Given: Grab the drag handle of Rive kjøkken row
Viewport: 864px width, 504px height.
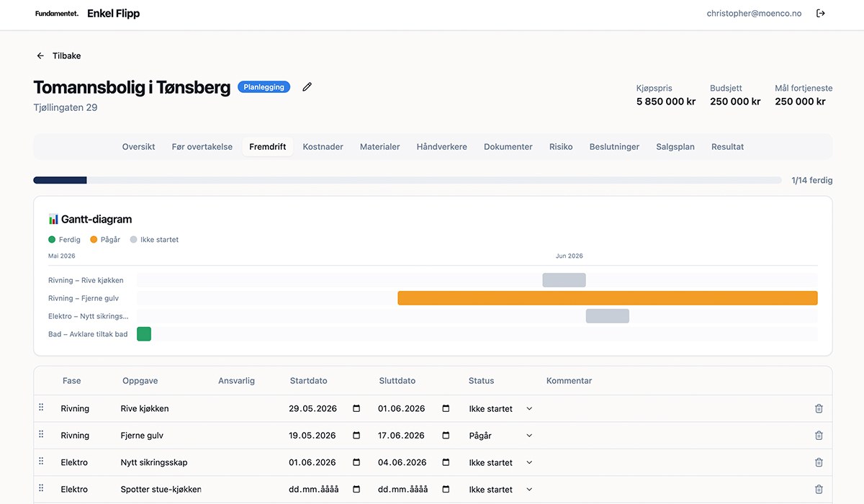Looking at the screenshot, I should [41, 408].
